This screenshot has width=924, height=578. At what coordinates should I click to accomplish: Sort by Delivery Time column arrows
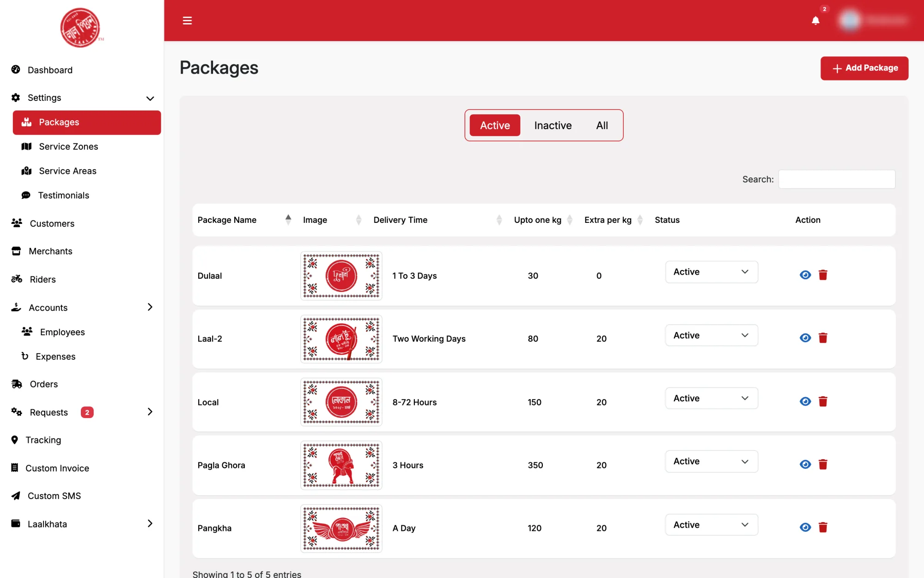499,220
